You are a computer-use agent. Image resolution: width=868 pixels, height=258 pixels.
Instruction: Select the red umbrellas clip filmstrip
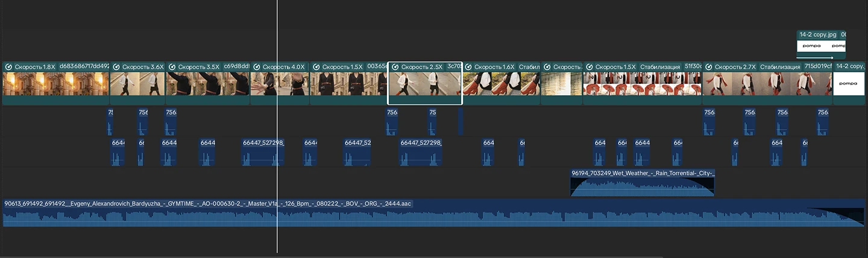pyautogui.click(x=643, y=84)
